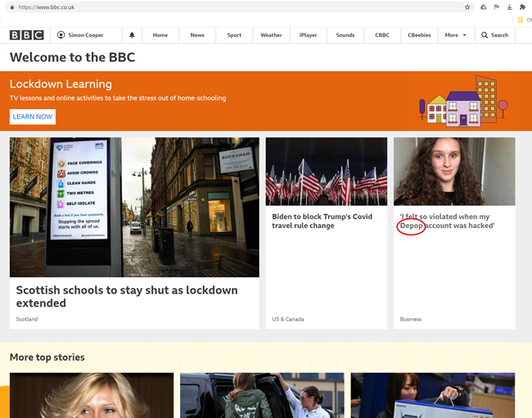The height and width of the screenshot is (418, 532).
Task: Click the account icon beside Simon Cooper
Action: pyautogui.click(x=61, y=35)
